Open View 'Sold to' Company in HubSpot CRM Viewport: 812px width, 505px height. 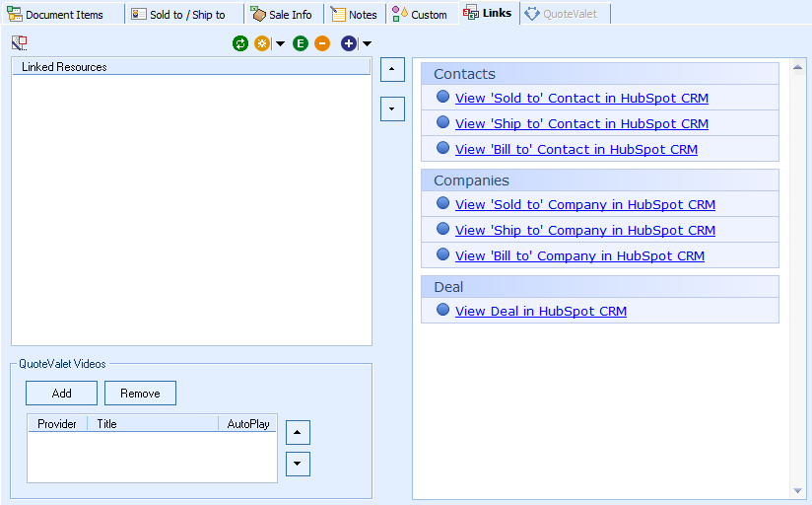(585, 205)
